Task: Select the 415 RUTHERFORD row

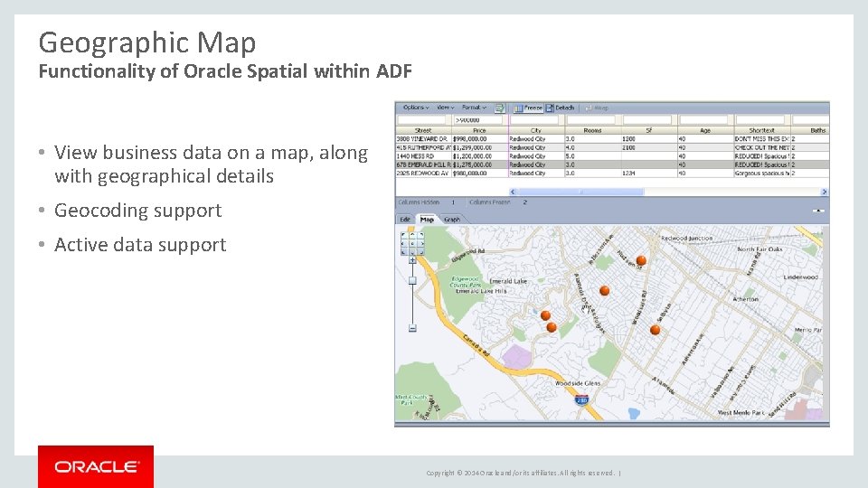Action: point(612,147)
